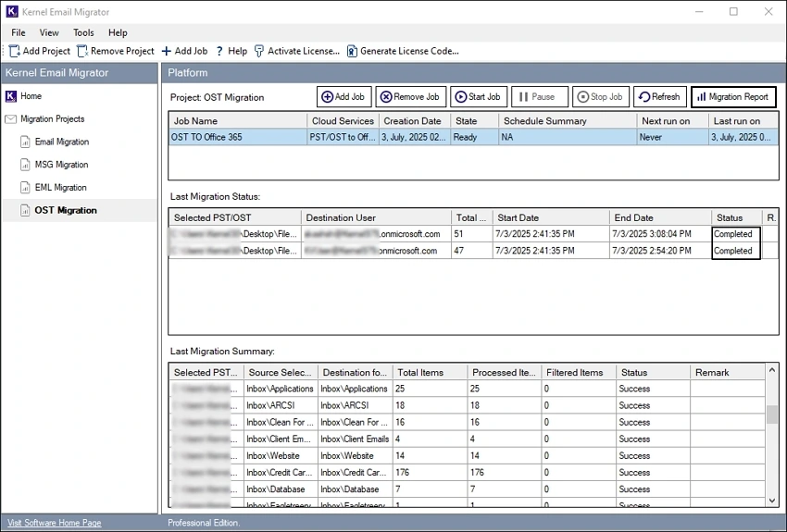Screen dimensions: 787x532
Task: Click the State column header
Action: coord(474,121)
